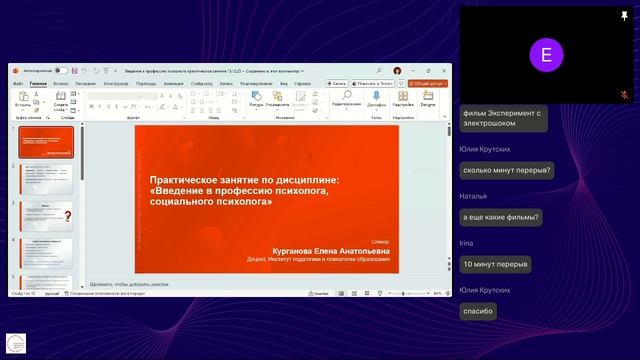The height and width of the screenshot is (360, 640).
Task: Click the circular logo at bottom left
Action: click(x=16, y=343)
